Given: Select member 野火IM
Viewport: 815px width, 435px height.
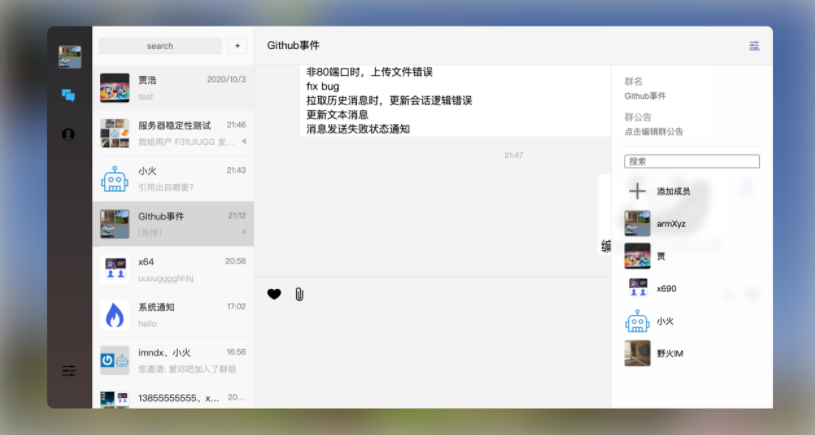Looking at the screenshot, I should pyautogui.click(x=692, y=353).
